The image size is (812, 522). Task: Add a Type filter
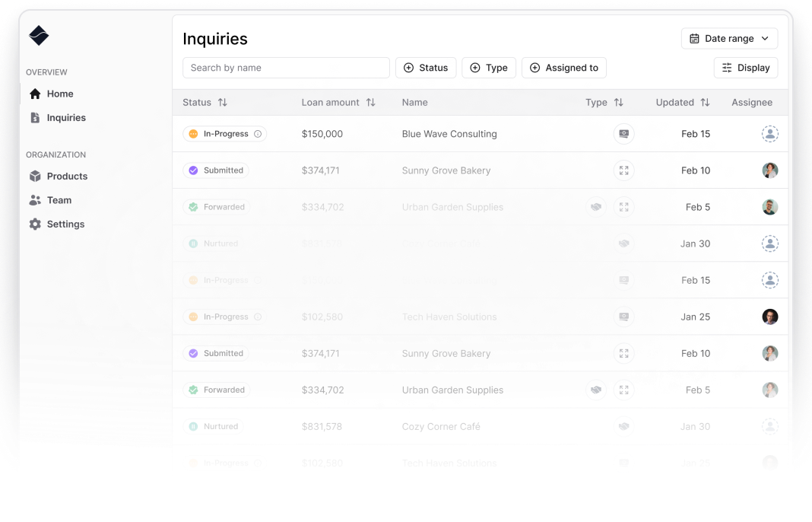coord(489,68)
